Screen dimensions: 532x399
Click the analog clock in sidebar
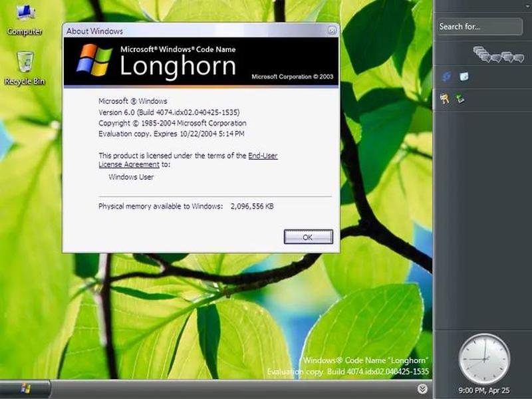click(484, 359)
